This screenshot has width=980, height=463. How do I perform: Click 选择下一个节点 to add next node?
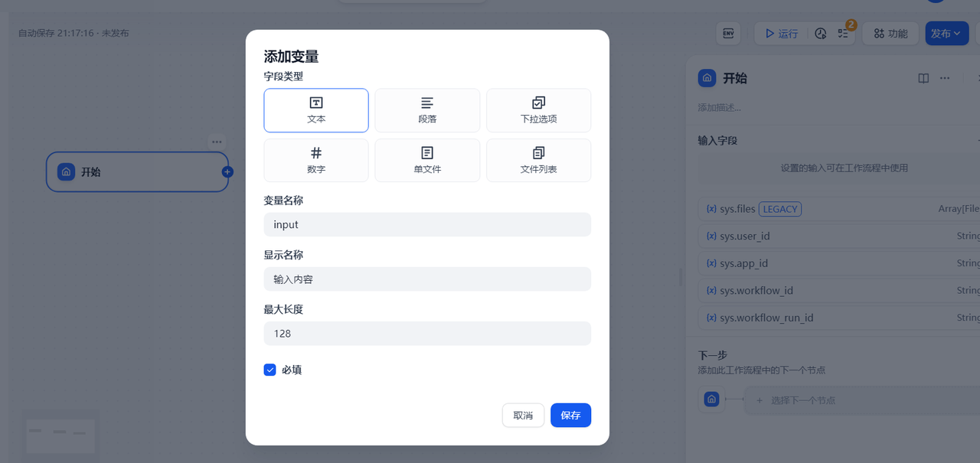[862, 400]
